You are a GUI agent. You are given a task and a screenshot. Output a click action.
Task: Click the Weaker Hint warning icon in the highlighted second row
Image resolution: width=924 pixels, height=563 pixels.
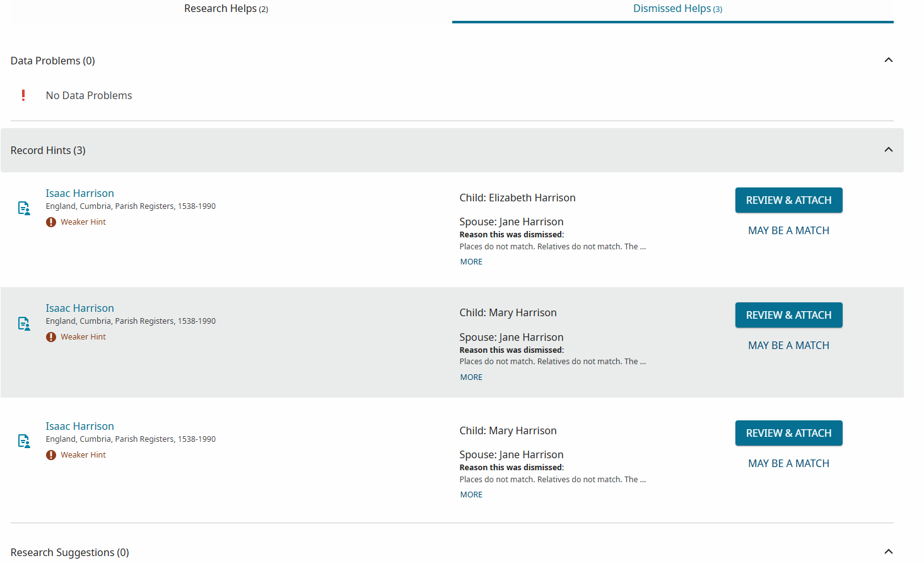[x=51, y=337]
